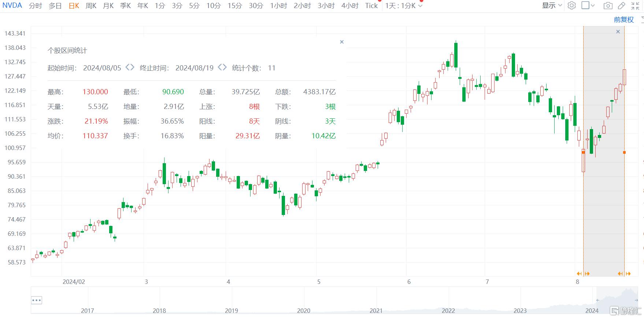Click the orange marker on the range's right edge
This screenshot has height=318, width=644.
[624, 152]
